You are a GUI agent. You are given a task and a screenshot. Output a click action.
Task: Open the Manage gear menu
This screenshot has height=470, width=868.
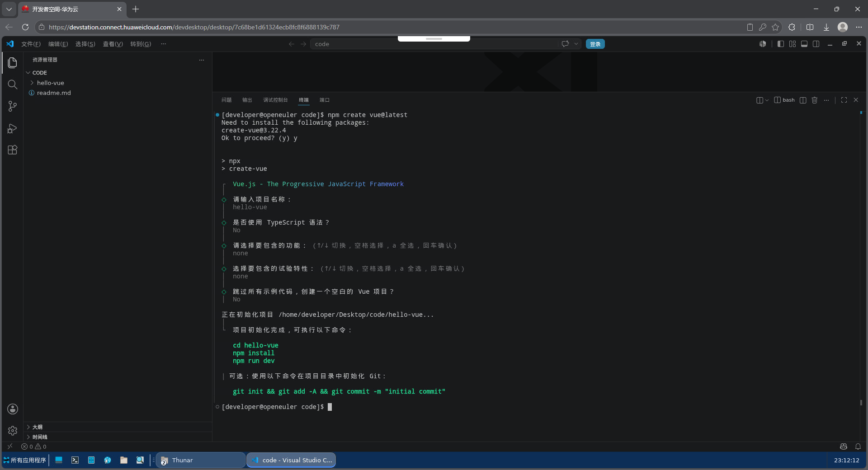click(13, 431)
